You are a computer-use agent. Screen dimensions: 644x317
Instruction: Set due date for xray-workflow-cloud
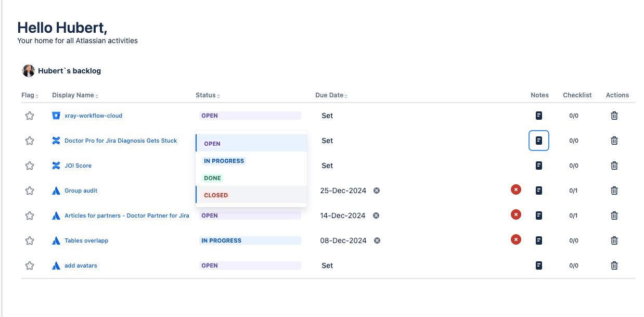pos(327,116)
